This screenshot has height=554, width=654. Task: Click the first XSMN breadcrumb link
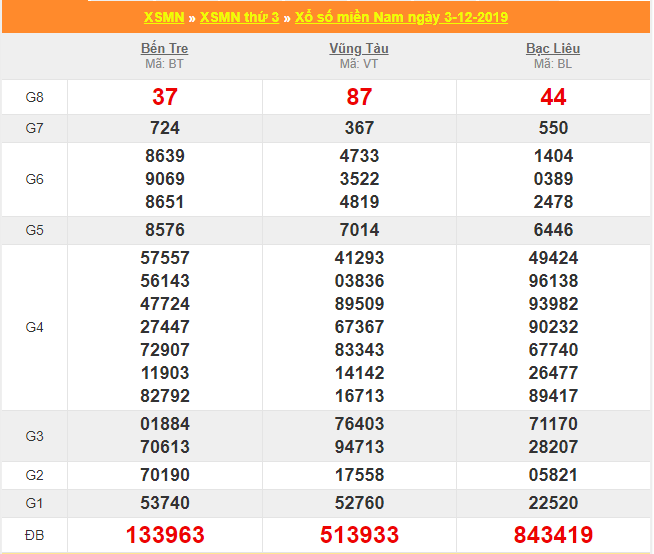click(x=164, y=17)
